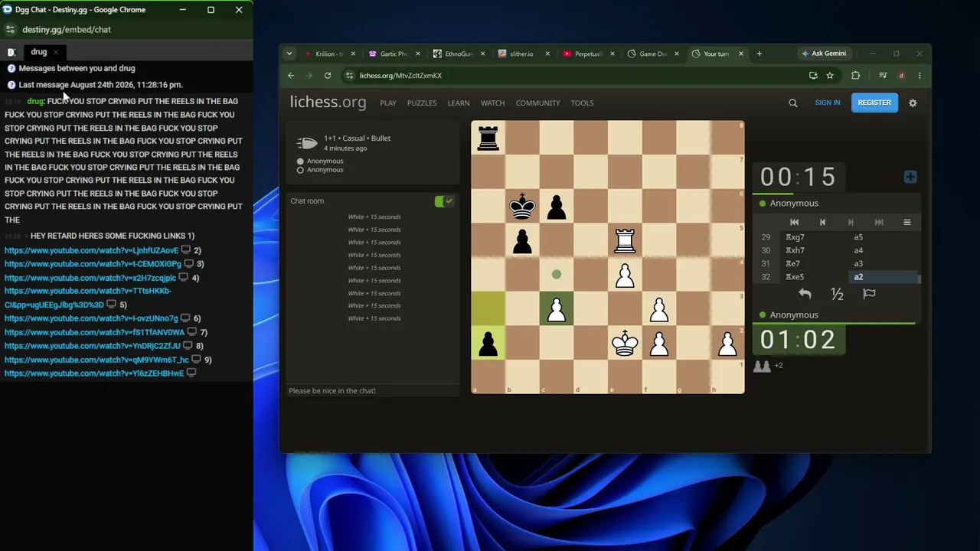Open YouTube link ending LjnhfUZAovE
This screenshot has width=980, height=551.
(91, 250)
